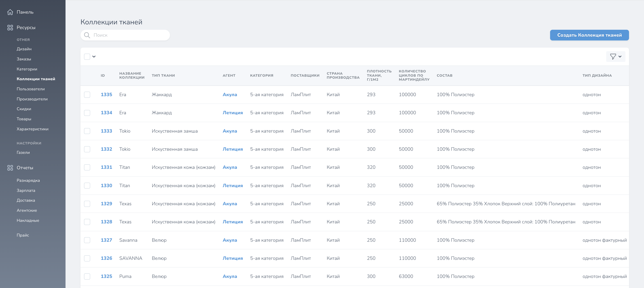Viewport: 644px width, 288px height.
Task: Mark the checkbox for row 1328
Action: pyautogui.click(x=87, y=222)
